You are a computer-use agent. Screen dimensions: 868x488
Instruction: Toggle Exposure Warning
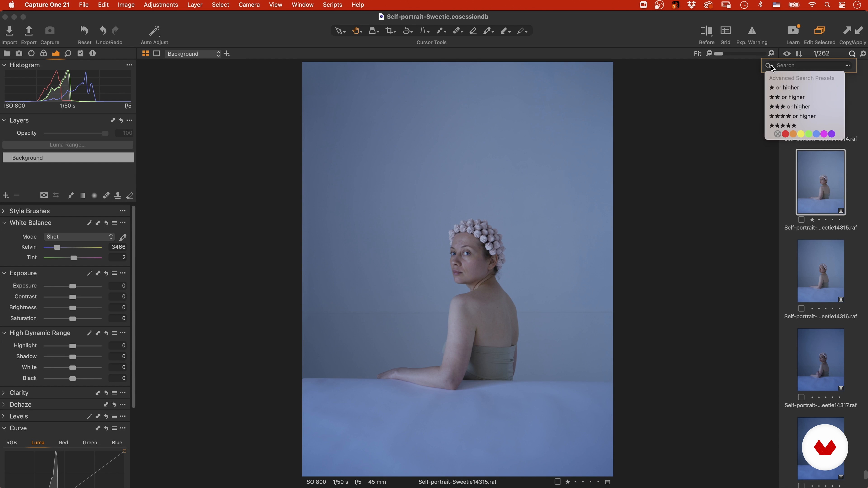pyautogui.click(x=752, y=31)
